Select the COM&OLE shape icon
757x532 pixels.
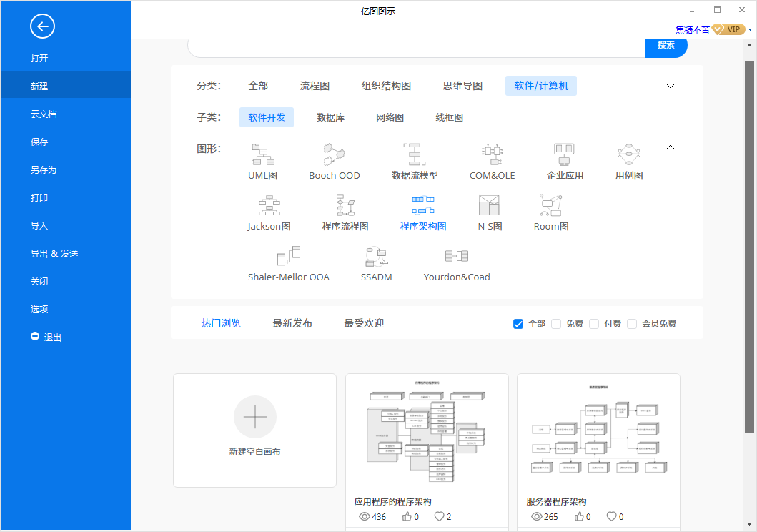coord(492,154)
